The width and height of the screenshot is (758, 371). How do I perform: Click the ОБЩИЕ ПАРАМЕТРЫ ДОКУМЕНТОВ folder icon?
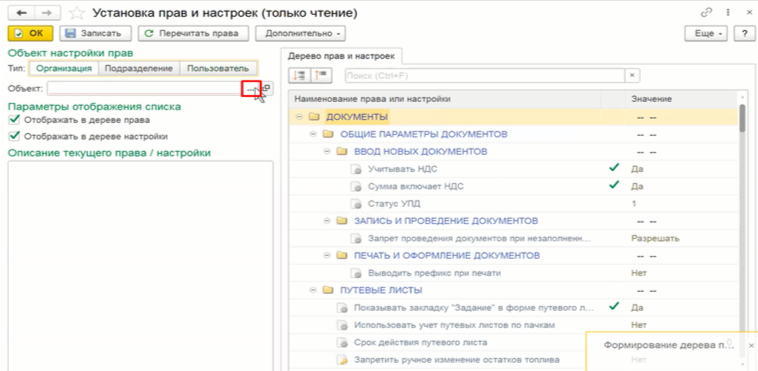click(x=329, y=134)
